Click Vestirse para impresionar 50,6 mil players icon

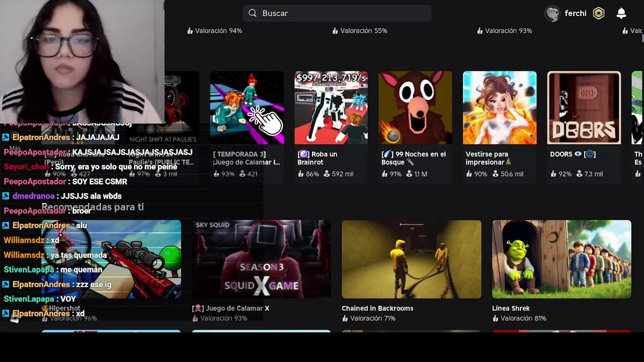[x=495, y=174]
